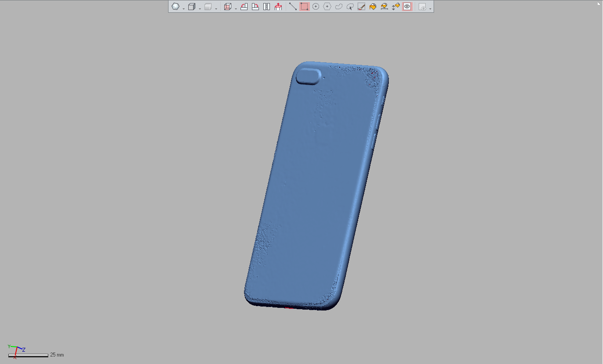Activate the Freehand lasso selection tool
Screen dimensions: 603x364
tap(338, 7)
